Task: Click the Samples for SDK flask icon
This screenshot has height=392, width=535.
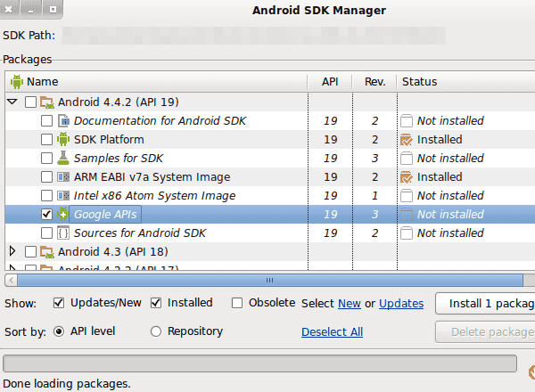Action: 63,158
